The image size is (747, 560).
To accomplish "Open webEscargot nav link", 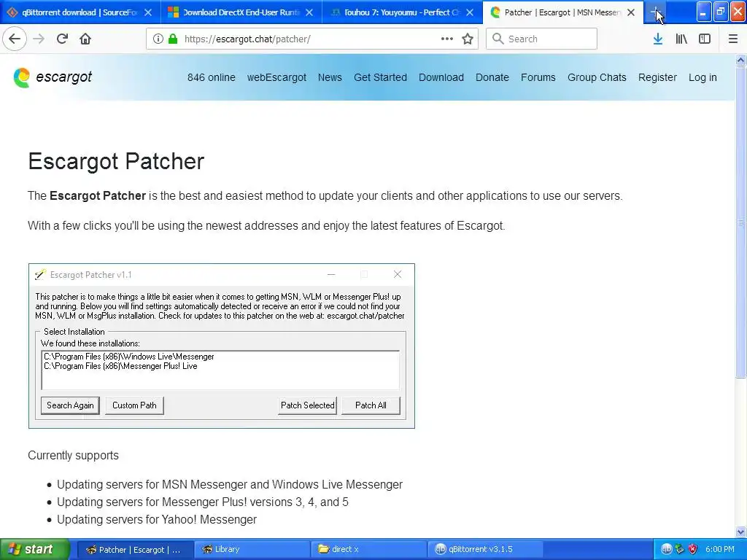I will [276, 77].
